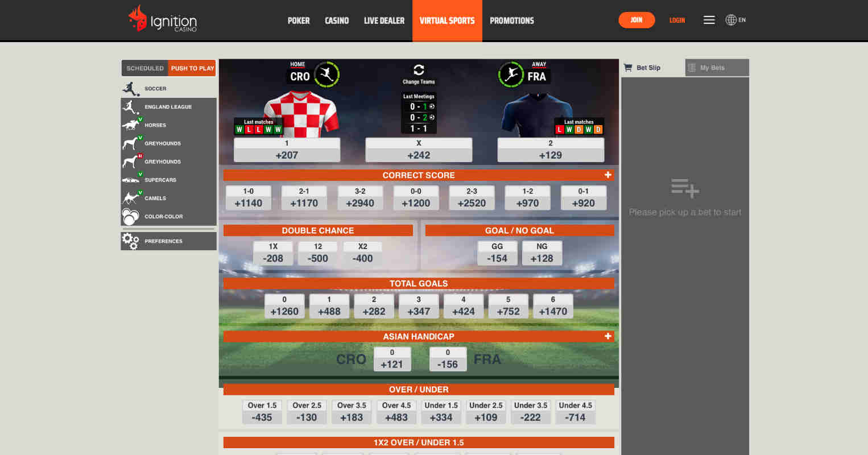This screenshot has height=455, width=868.
Task: Pick correct score 2-1 at +1170
Action: tap(304, 198)
